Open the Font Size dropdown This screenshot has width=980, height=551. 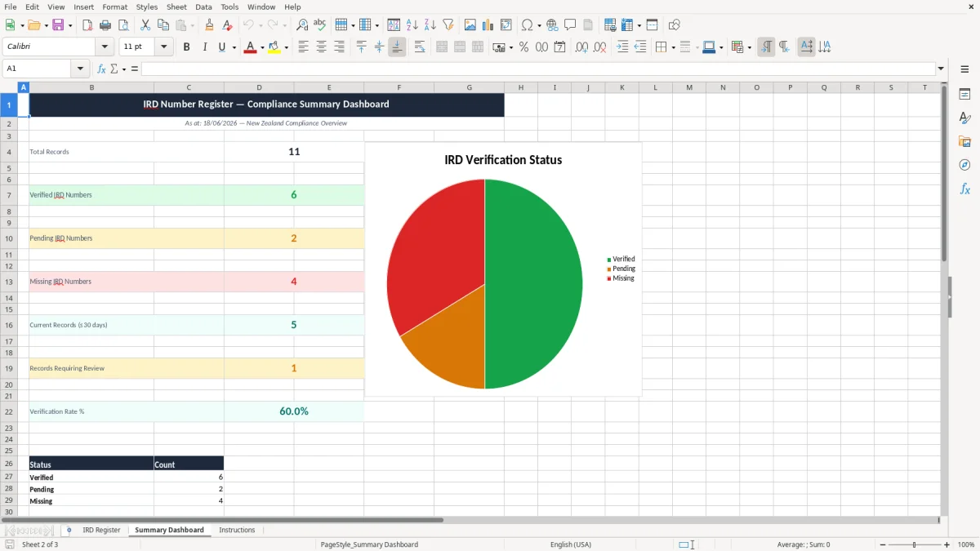click(x=164, y=47)
